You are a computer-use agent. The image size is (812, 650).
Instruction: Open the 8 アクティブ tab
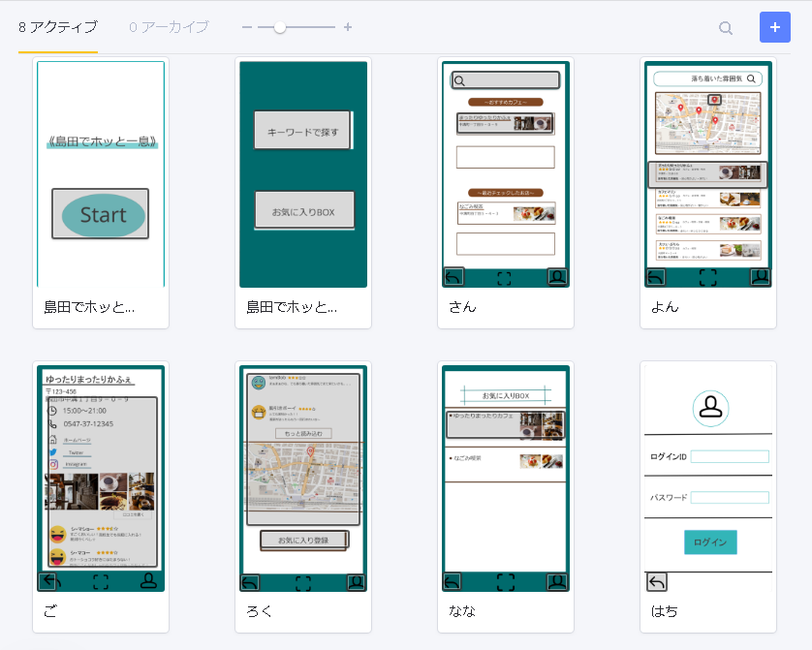[x=58, y=27]
